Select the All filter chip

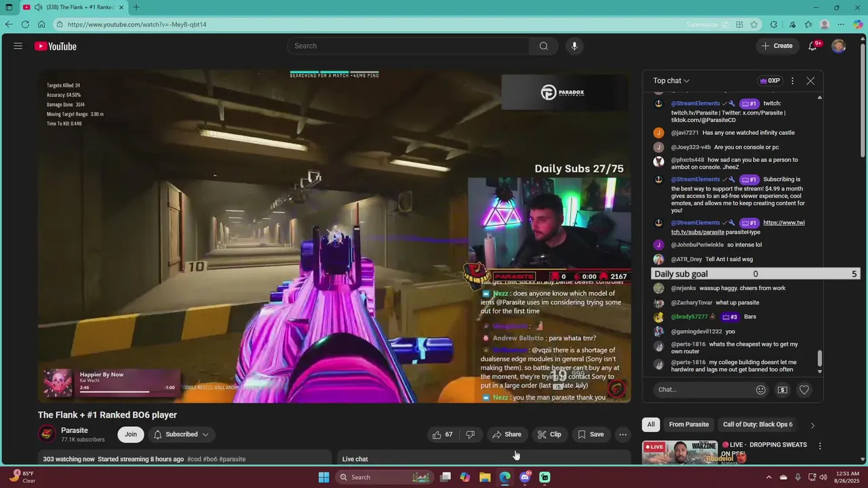point(651,424)
